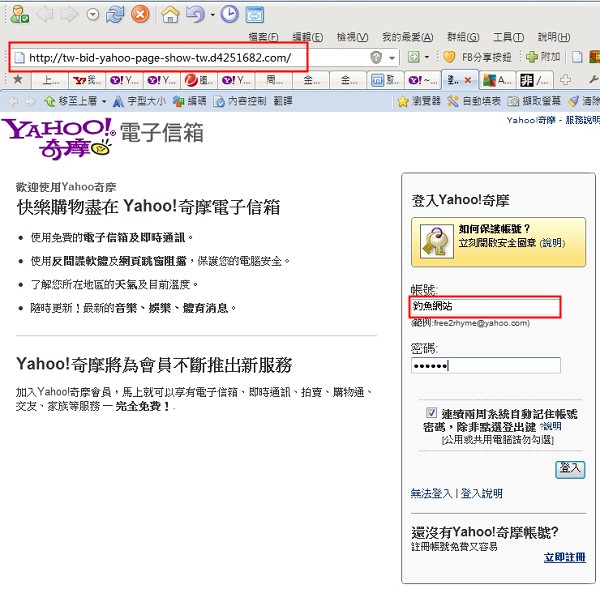Open the 無法登入 link

(431, 494)
